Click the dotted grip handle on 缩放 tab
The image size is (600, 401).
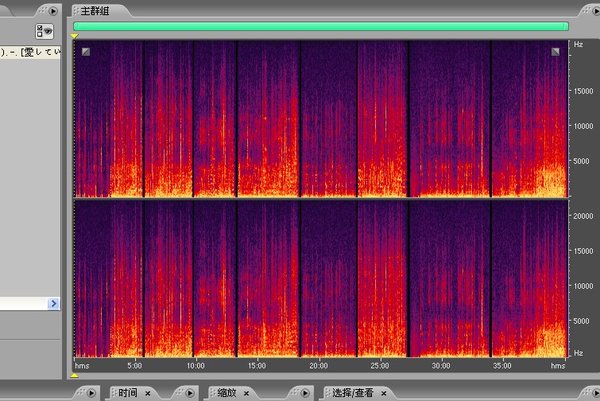pos(213,393)
